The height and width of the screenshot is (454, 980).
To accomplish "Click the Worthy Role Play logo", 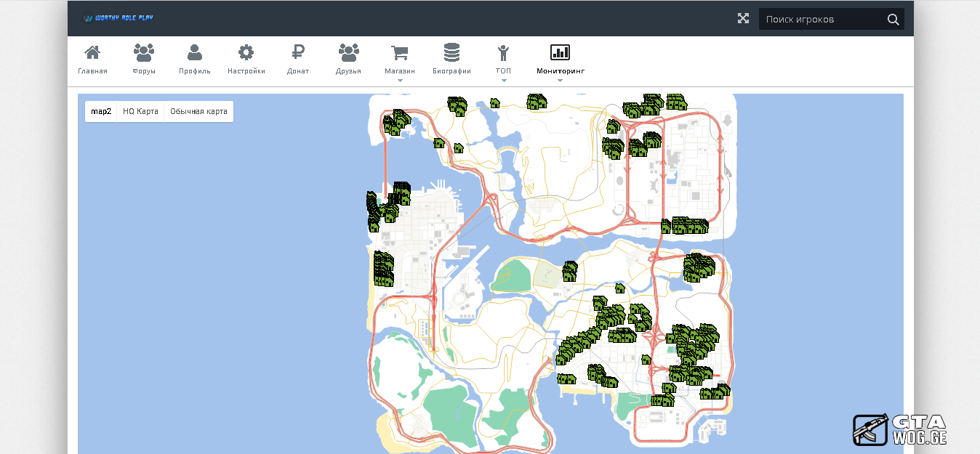I will [x=118, y=18].
